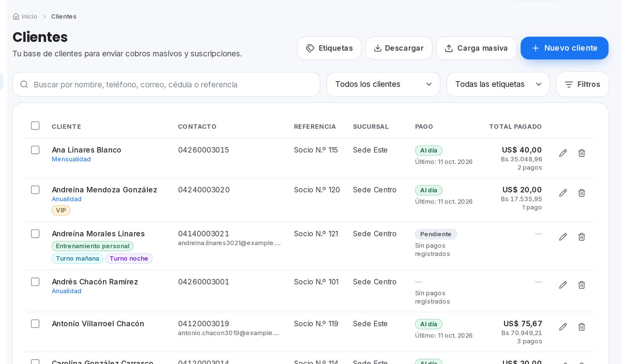Tick Antonio Villarroel Chacón checkbox

(35, 324)
